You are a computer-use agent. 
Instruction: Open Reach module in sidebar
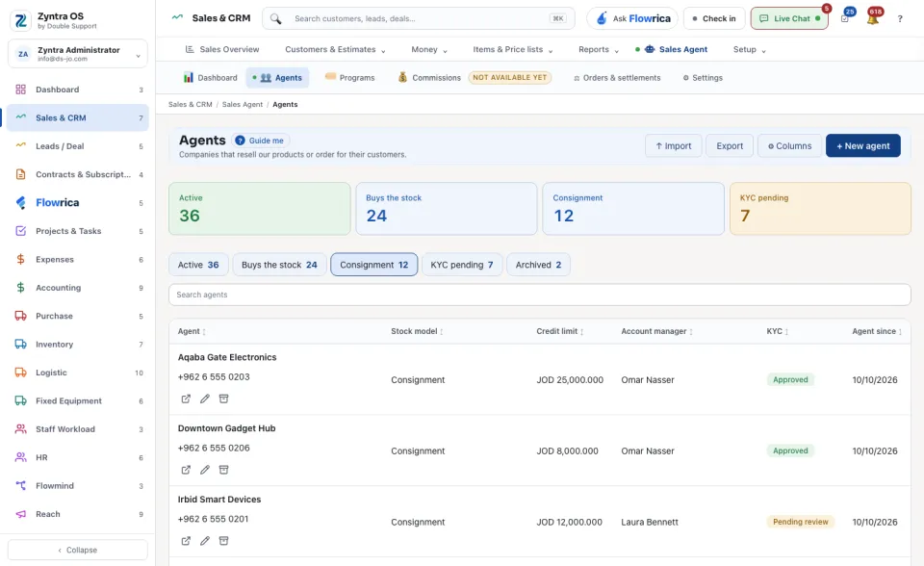click(78, 514)
